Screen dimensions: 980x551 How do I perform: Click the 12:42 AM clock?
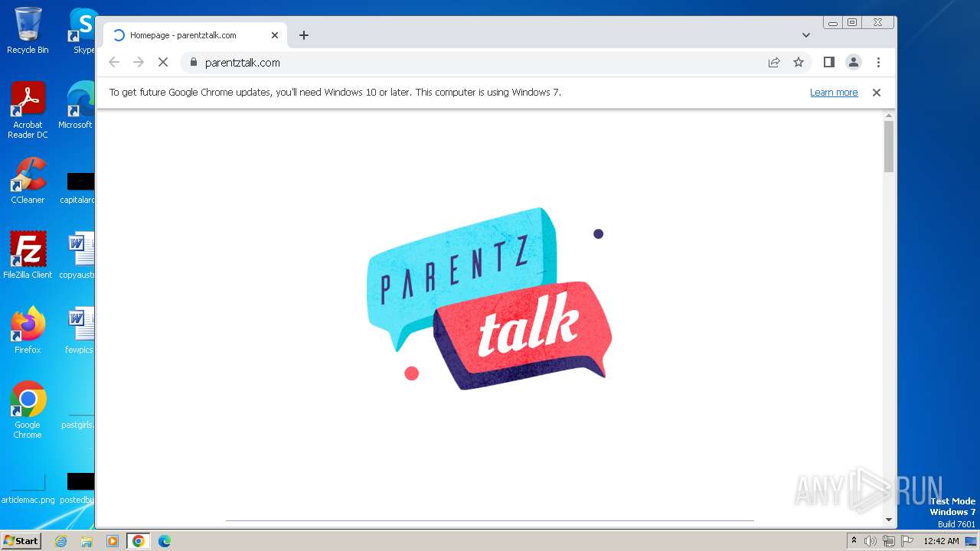941,541
